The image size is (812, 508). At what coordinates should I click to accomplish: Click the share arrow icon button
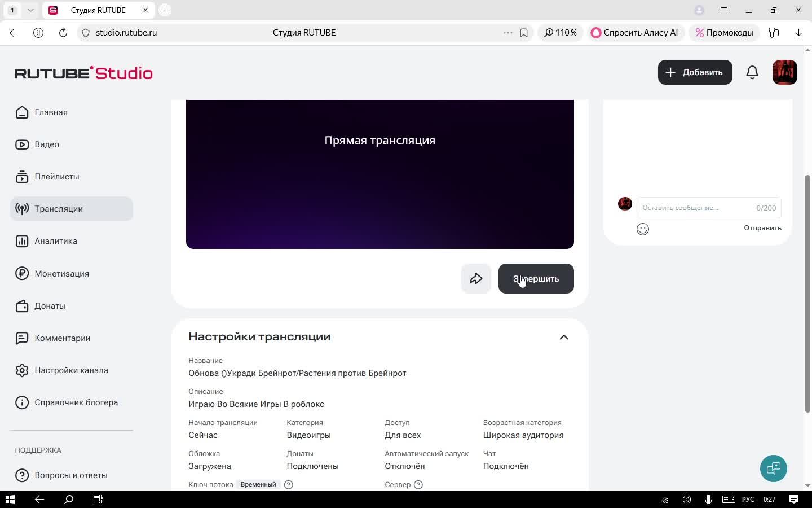[x=476, y=278]
